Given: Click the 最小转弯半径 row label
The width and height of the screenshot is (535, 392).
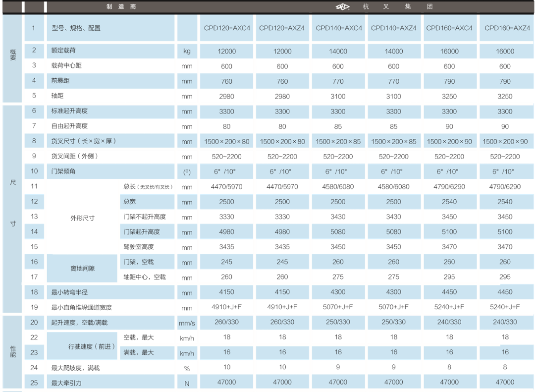Looking at the screenshot, I should click(x=69, y=292).
